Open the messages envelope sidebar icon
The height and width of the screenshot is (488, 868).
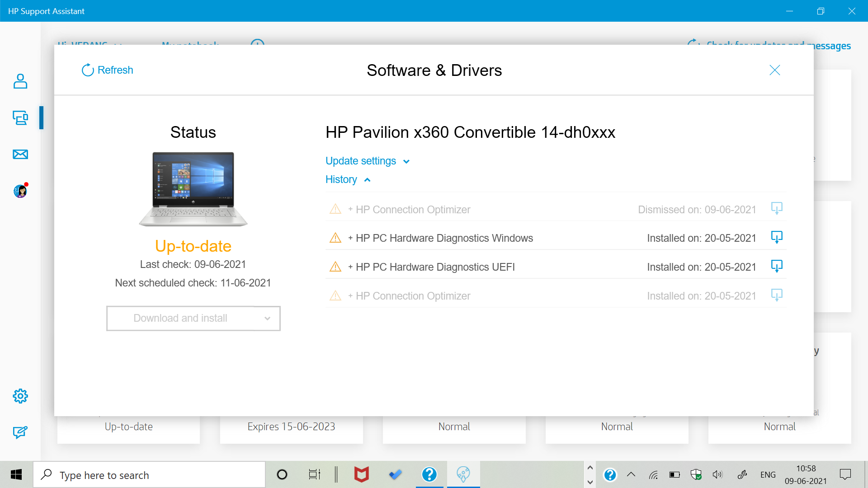click(x=20, y=155)
